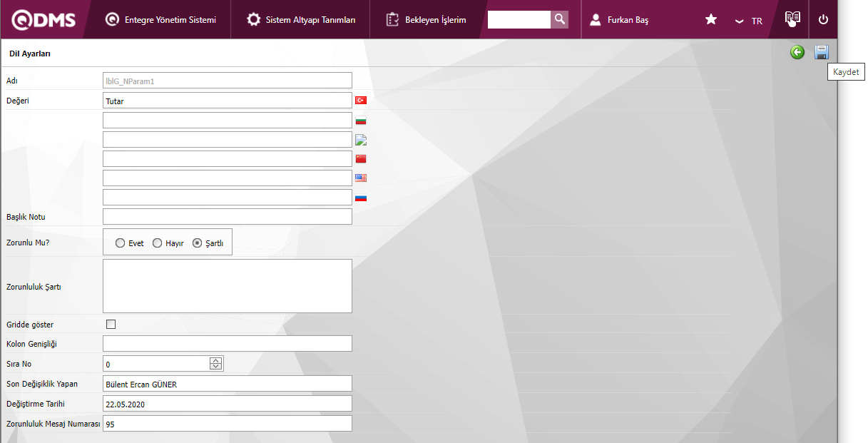Click the English language value field
868x443 pixels.
coord(228,178)
